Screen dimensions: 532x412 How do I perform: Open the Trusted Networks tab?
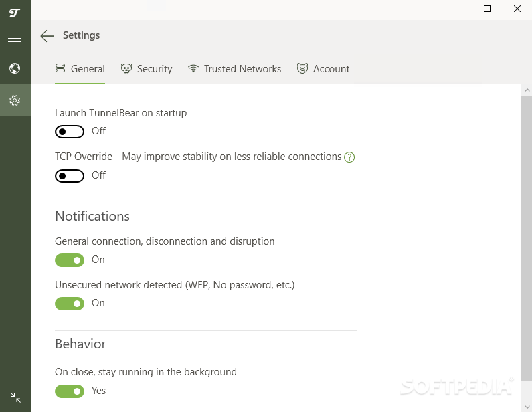pyautogui.click(x=234, y=69)
